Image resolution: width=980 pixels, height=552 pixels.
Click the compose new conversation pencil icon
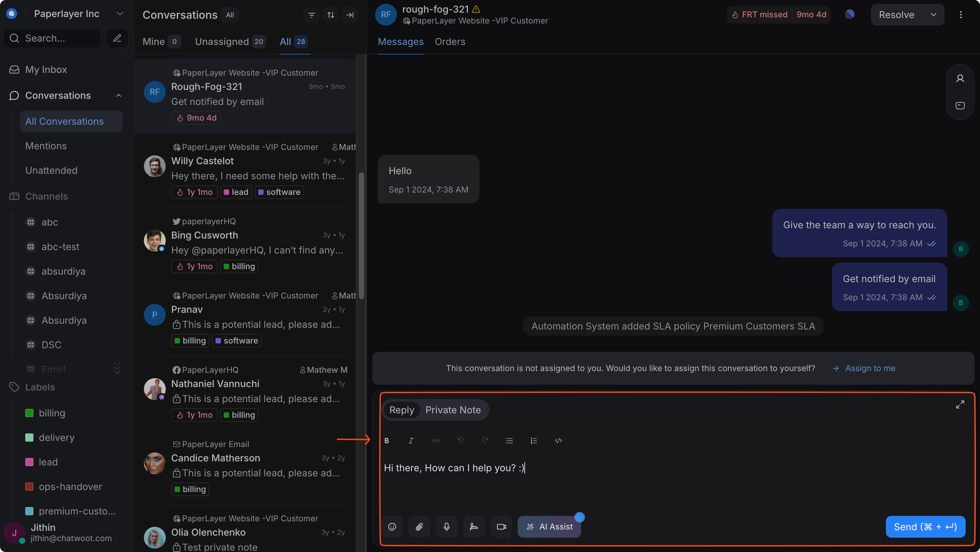pyautogui.click(x=117, y=39)
